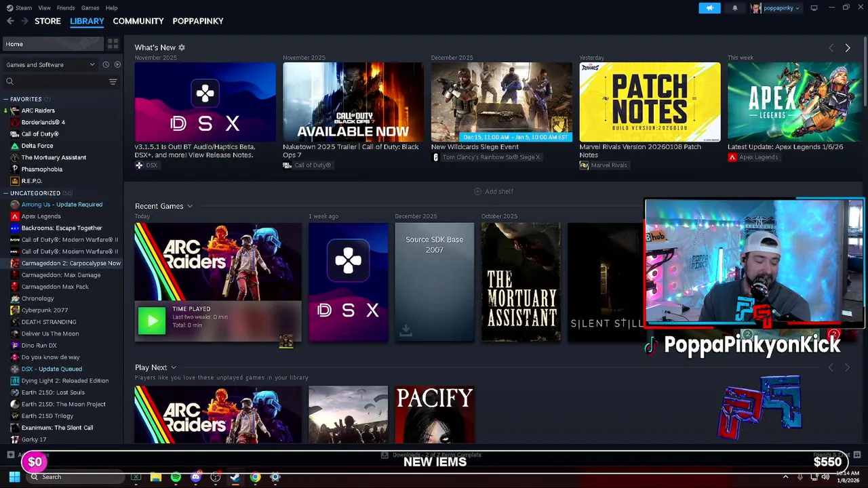Click the recent-activity clock sort icon
Viewport: 868px width, 488px height.
(106, 64)
